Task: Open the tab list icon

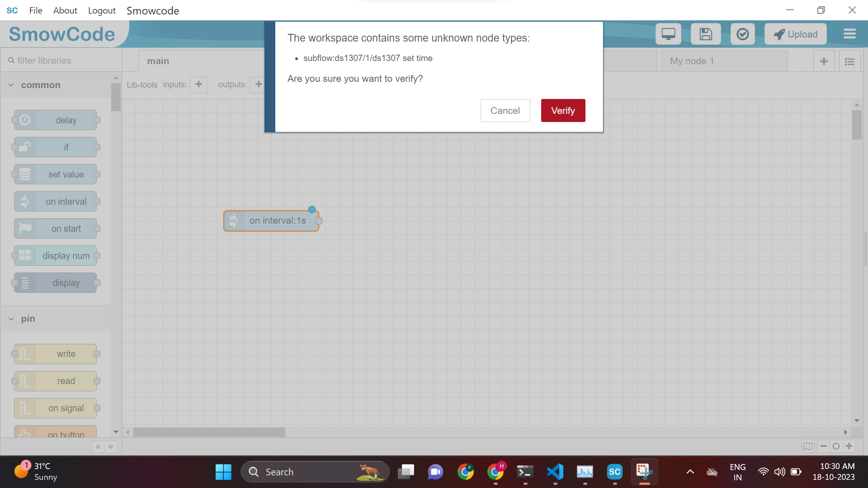Action: pyautogui.click(x=849, y=61)
